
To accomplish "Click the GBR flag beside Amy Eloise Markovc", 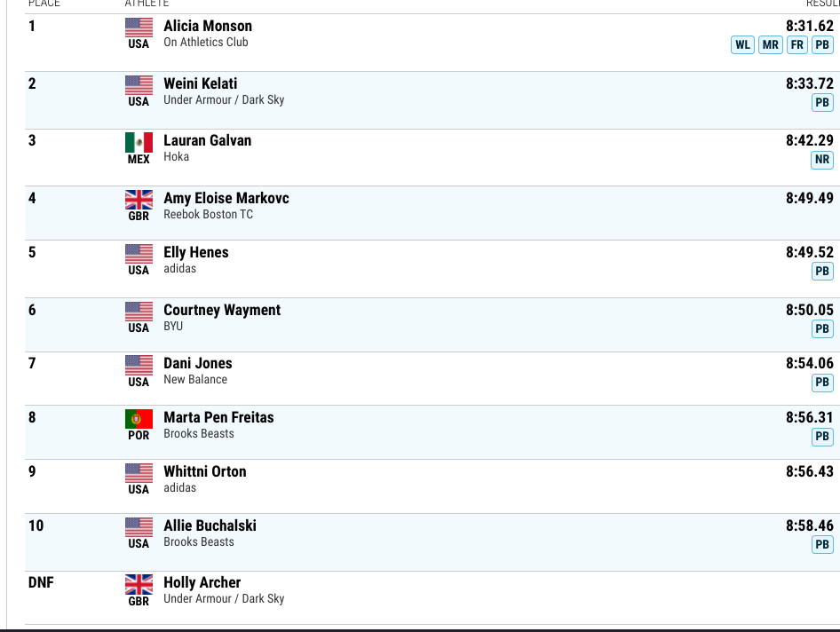I will click(x=139, y=200).
